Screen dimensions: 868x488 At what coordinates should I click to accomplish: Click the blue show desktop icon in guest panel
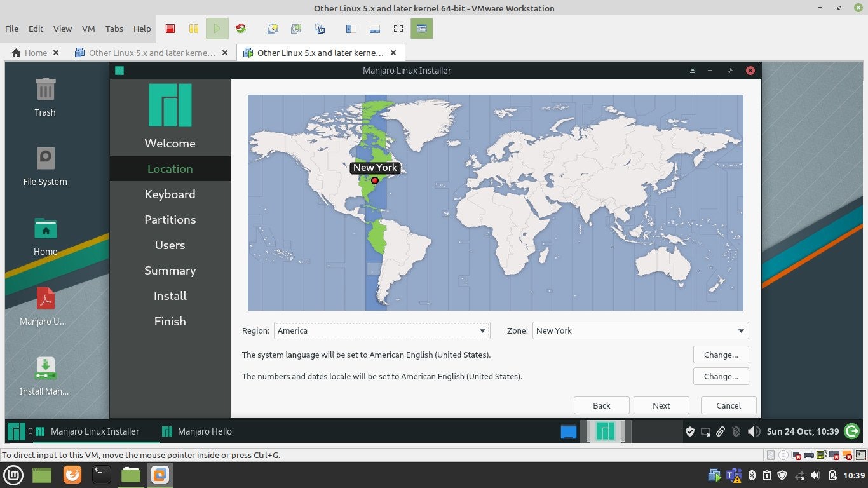click(x=569, y=432)
